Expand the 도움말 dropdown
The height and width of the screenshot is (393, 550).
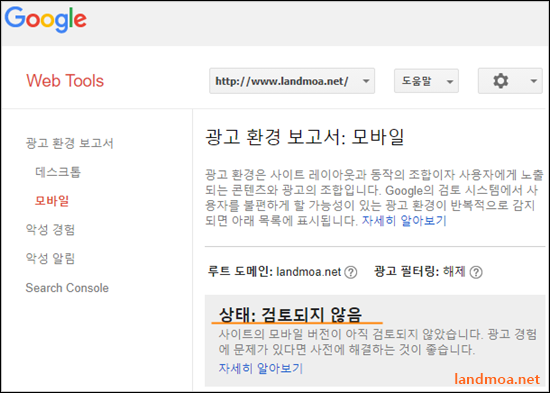[x=426, y=81]
